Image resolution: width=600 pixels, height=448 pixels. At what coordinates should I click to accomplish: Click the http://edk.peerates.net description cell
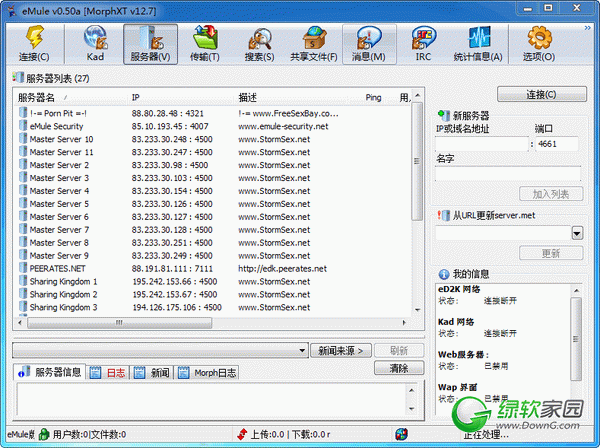pos(282,269)
